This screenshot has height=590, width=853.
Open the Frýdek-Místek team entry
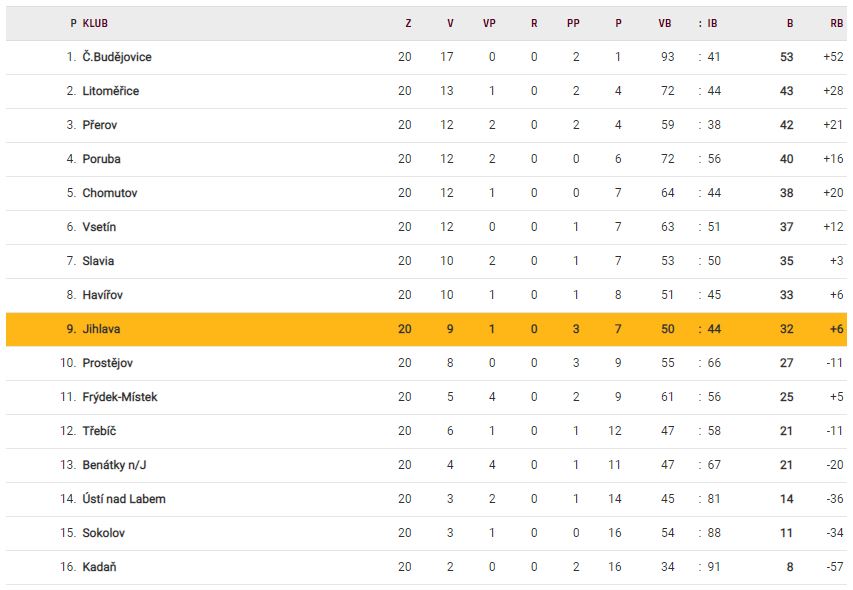coord(120,397)
